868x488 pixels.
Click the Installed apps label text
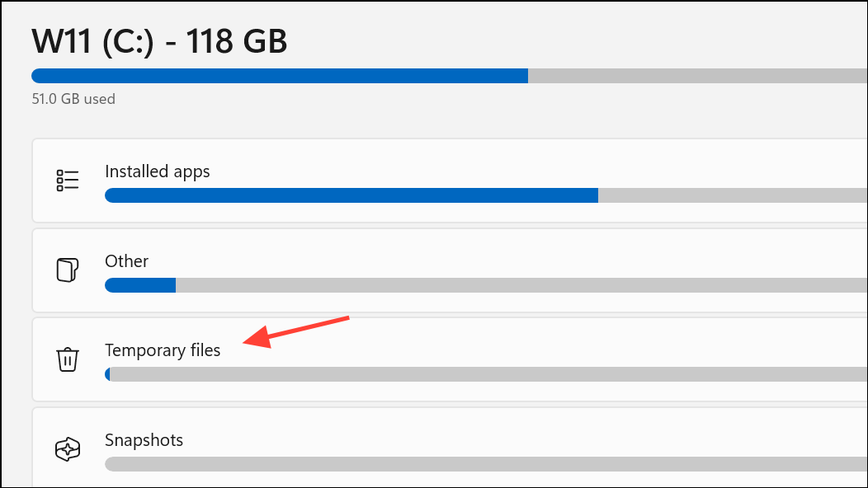[x=157, y=171]
